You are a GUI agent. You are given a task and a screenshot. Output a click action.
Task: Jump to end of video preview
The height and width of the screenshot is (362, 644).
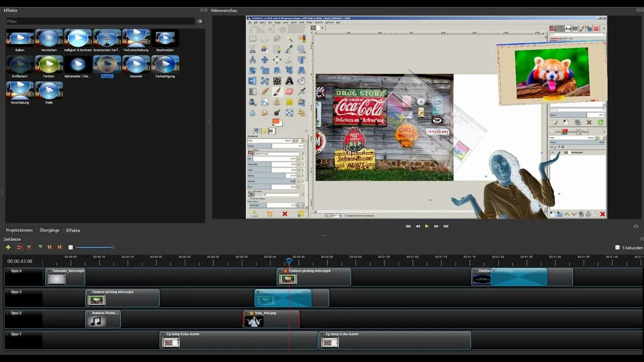(446, 226)
